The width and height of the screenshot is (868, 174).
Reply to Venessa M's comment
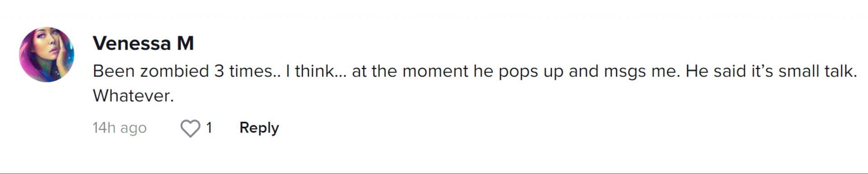tap(259, 128)
